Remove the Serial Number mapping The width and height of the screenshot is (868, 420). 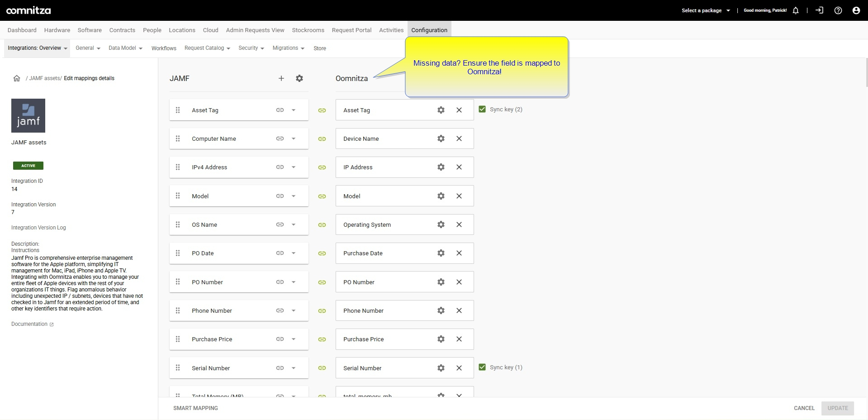pyautogui.click(x=459, y=368)
